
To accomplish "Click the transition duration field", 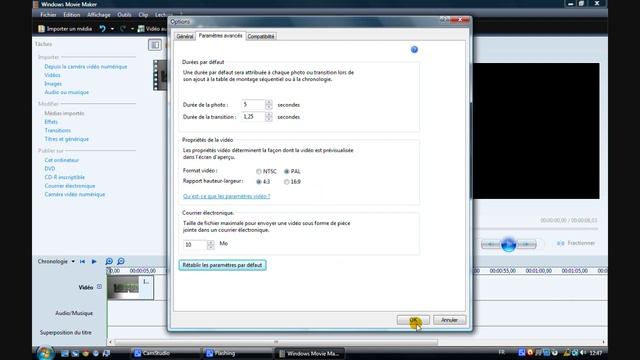I will click(x=253, y=117).
